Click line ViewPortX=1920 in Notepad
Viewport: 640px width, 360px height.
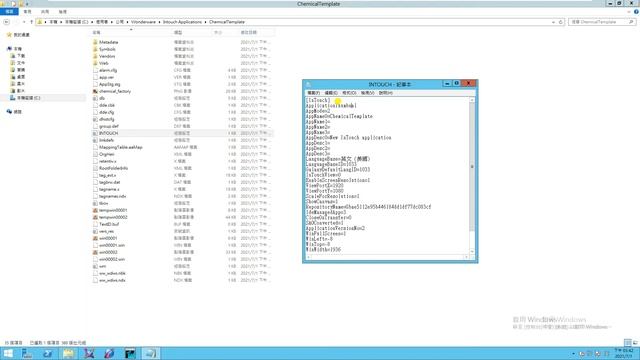coord(324,185)
